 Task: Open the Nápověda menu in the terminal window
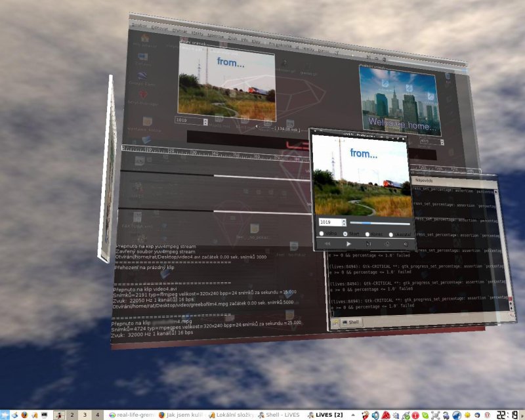(424, 180)
